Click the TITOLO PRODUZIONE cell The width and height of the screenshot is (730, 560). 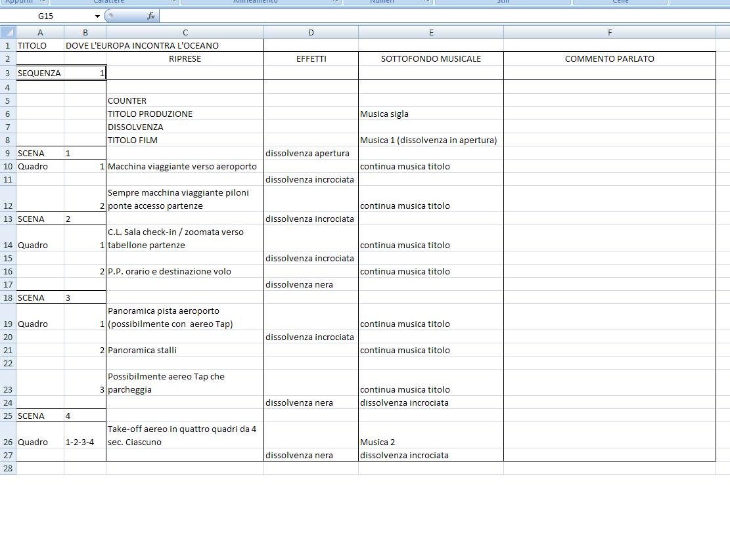pos(185,114)
